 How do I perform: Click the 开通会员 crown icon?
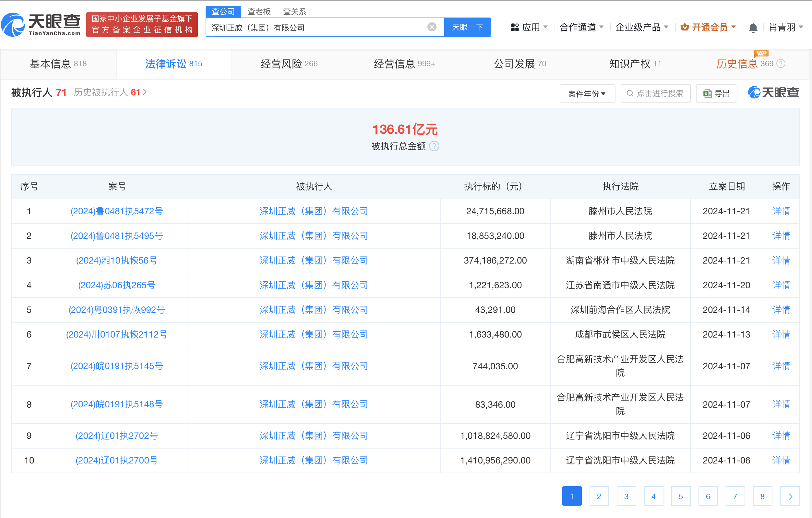(685, 27)
